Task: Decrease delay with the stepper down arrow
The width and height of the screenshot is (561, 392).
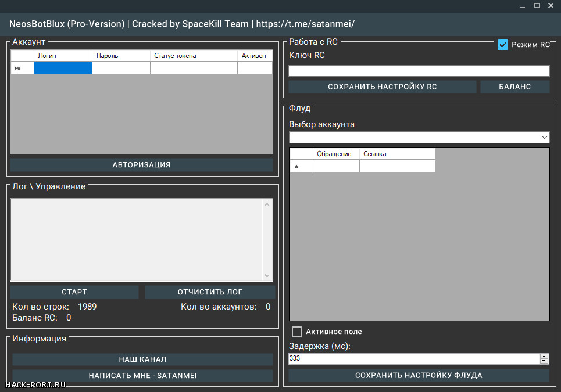Action: point(544,361)
